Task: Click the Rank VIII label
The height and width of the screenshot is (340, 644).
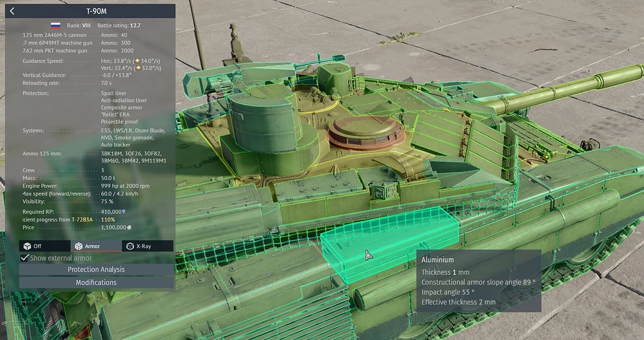Action: [x=79, y=26]
